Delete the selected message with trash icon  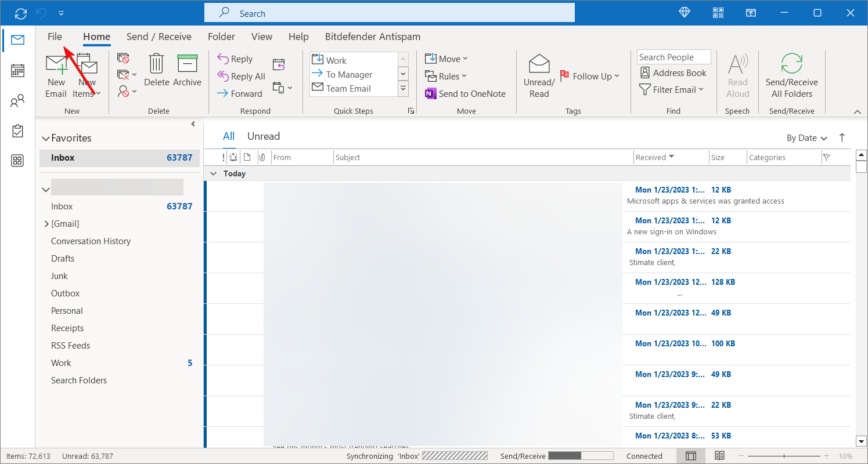(156, 70)
